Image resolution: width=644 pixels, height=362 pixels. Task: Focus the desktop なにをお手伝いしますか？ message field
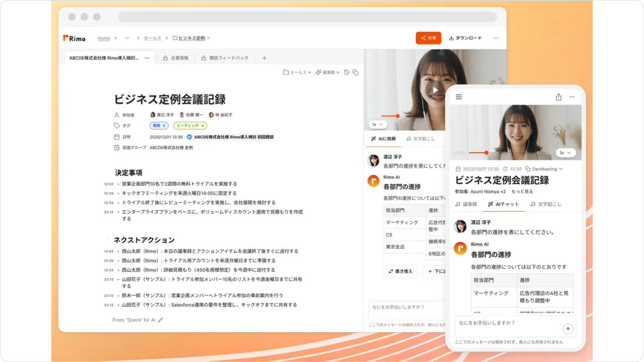coord(407,310)
